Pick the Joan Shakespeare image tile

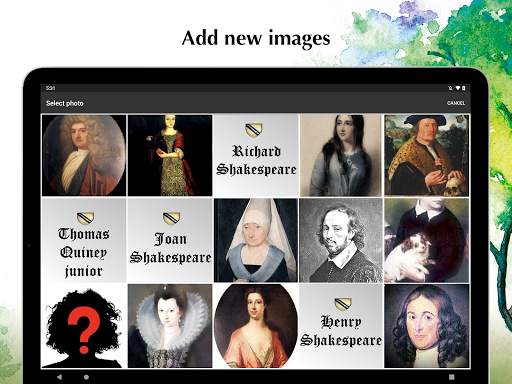pyautogui.click(x=170, y=240)
